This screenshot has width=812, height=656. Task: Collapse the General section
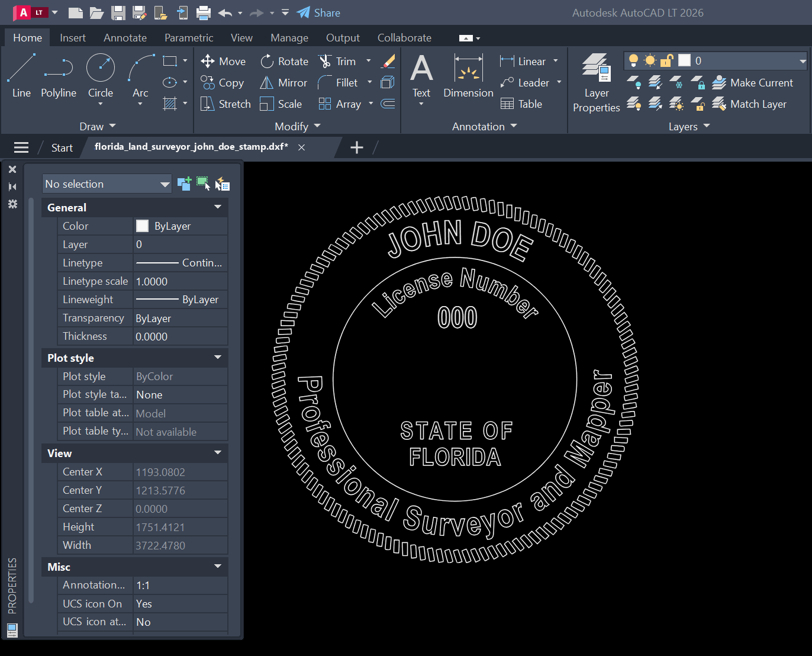[218, 207]
